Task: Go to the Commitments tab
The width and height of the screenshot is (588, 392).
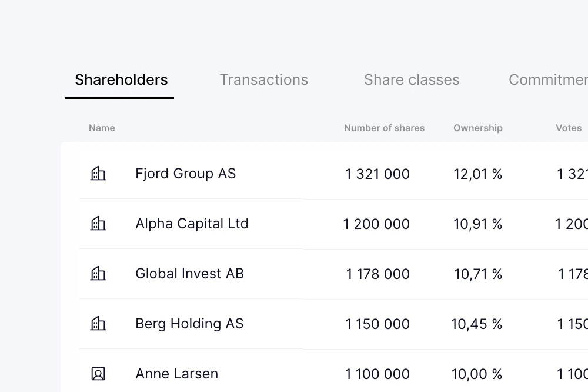Action: [x=548, y=80]
